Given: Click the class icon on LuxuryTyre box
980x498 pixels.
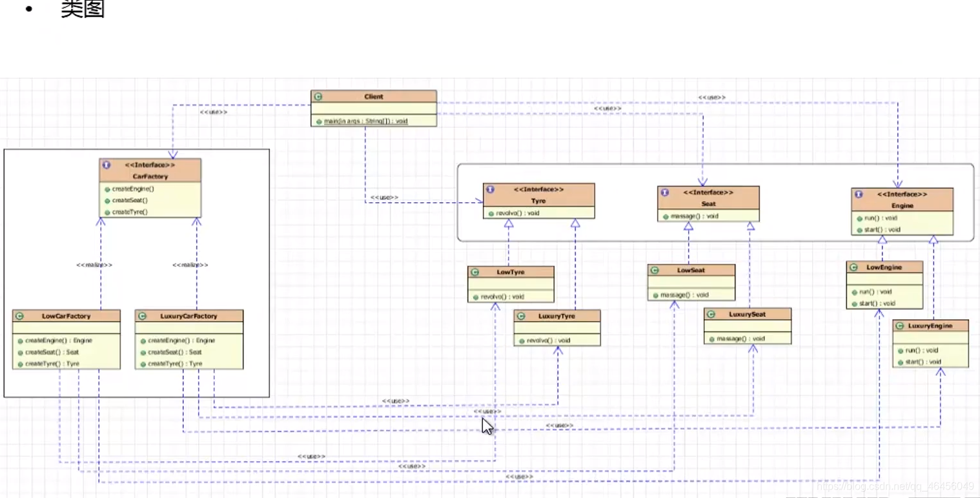Looking at the screenshot, I should tap(522, 316).
